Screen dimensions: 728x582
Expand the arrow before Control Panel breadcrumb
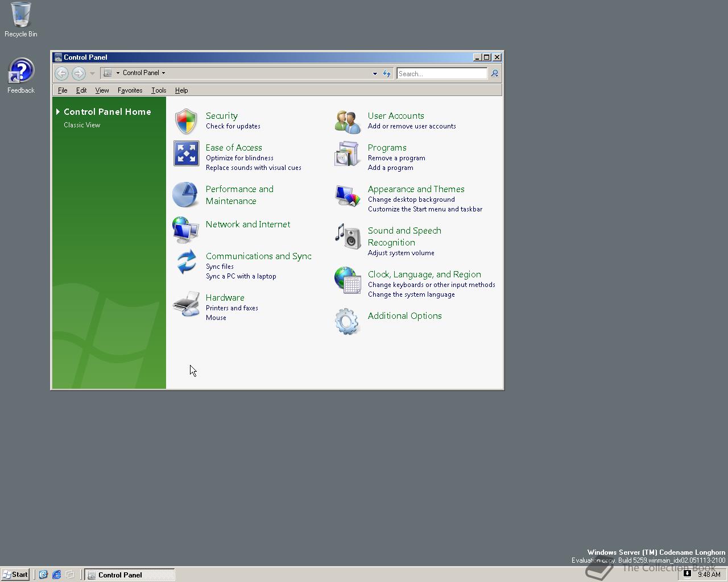[118, 73]
